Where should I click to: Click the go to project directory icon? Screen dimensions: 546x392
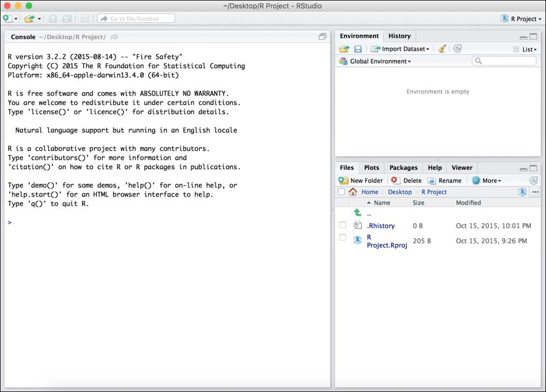coord(522,192)
